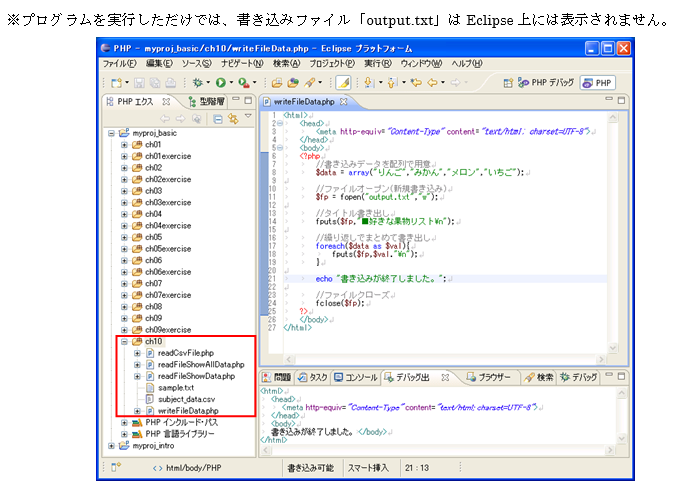Select the PHP perspective button
Screen dimensions: 677x486
[600, 82]
